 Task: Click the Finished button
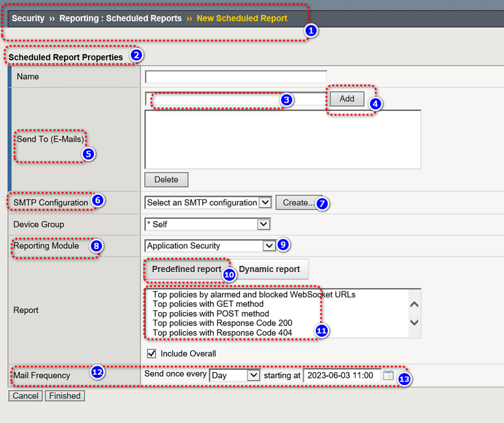pyautogui.click(x=65, y=396)
